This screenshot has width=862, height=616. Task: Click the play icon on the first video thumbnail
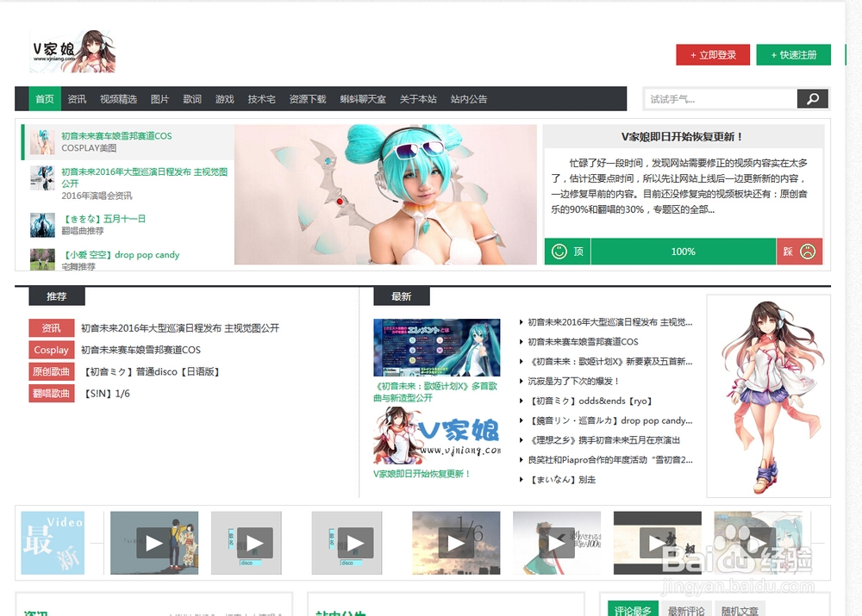tap(154, 543)
